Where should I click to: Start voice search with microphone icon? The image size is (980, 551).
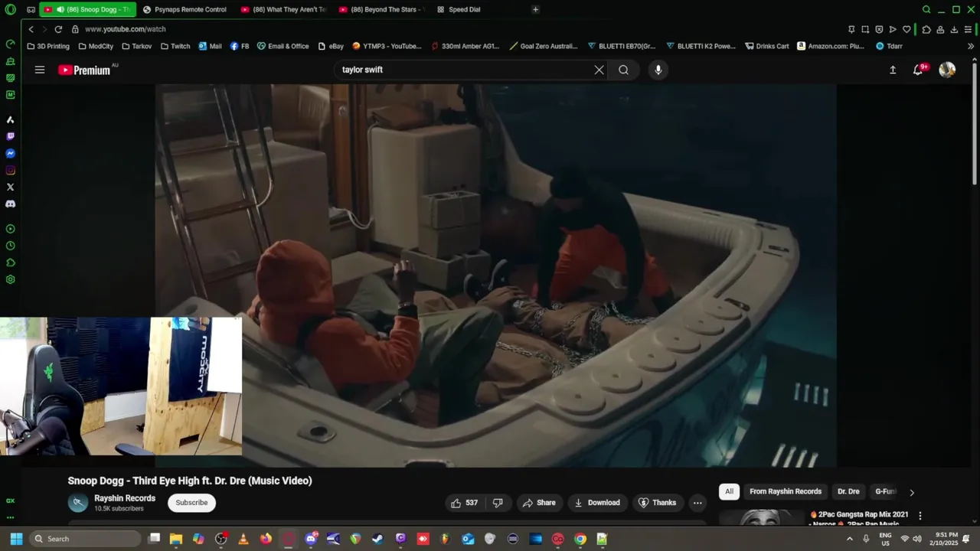(658, 70)
